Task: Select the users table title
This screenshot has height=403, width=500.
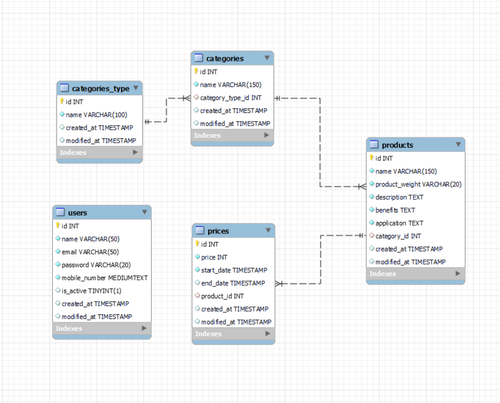Action: coord(77,213)
